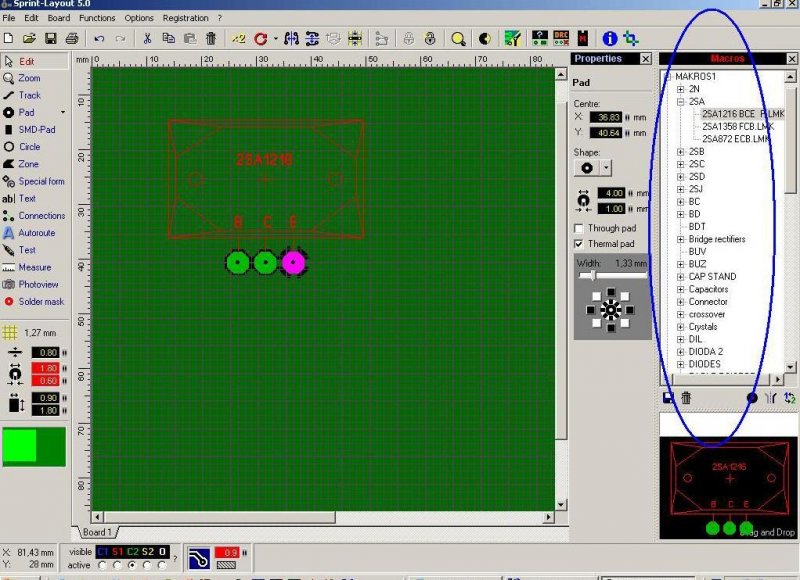Save macro with Macros panel floppy icon

(x=668, y=397)
